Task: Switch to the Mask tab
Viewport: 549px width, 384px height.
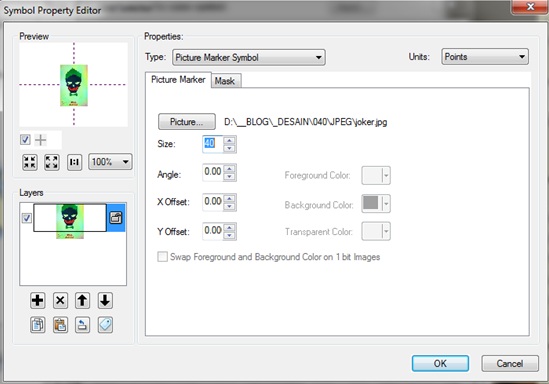Action: (x=225, y=81)
